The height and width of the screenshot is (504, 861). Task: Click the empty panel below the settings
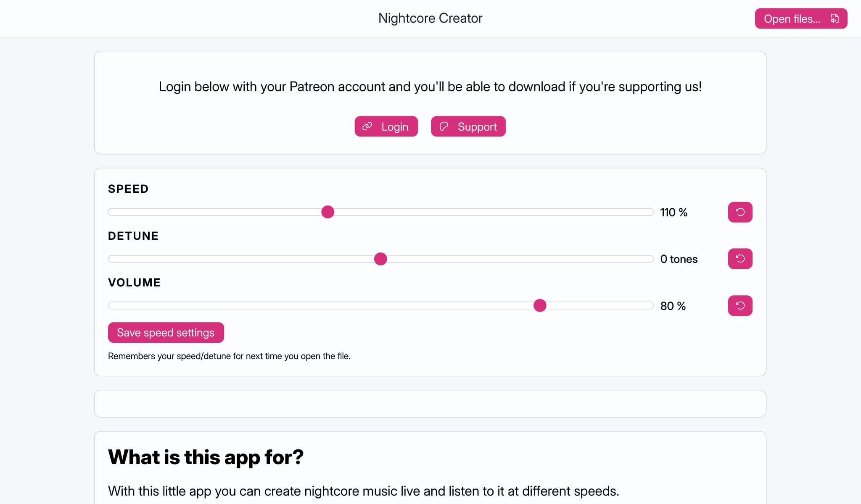point(430,404)
